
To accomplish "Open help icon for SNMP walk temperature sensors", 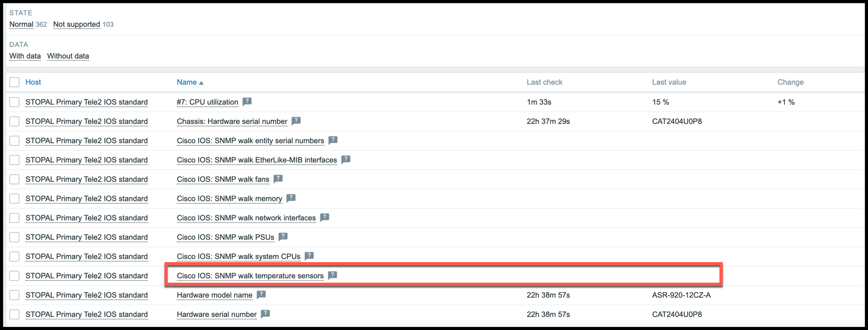I will (x=332, y=275).
